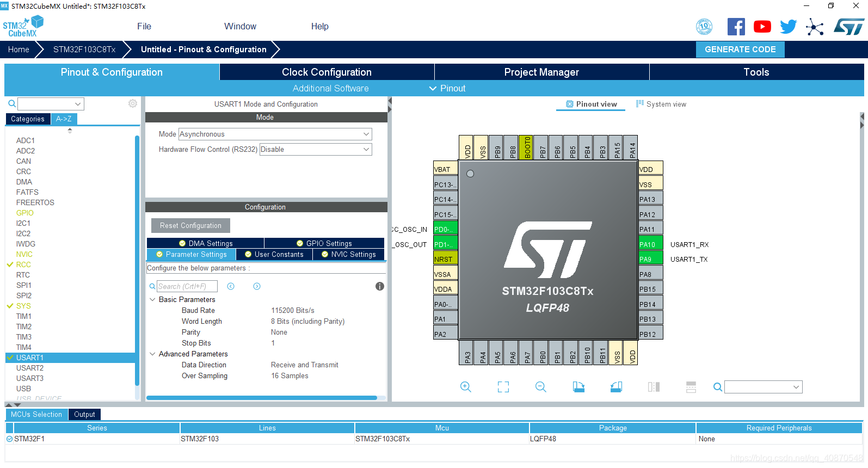Go to the Home breadcrumb

point(19,49)
